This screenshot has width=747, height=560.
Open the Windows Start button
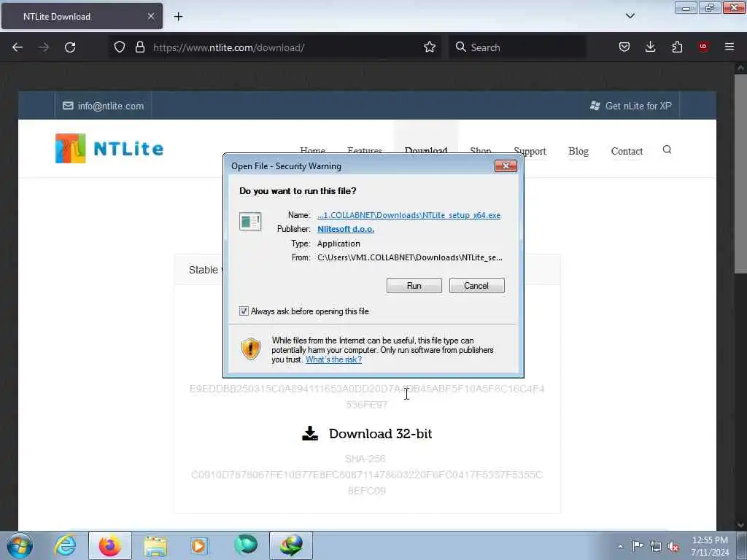pos(20,545)
